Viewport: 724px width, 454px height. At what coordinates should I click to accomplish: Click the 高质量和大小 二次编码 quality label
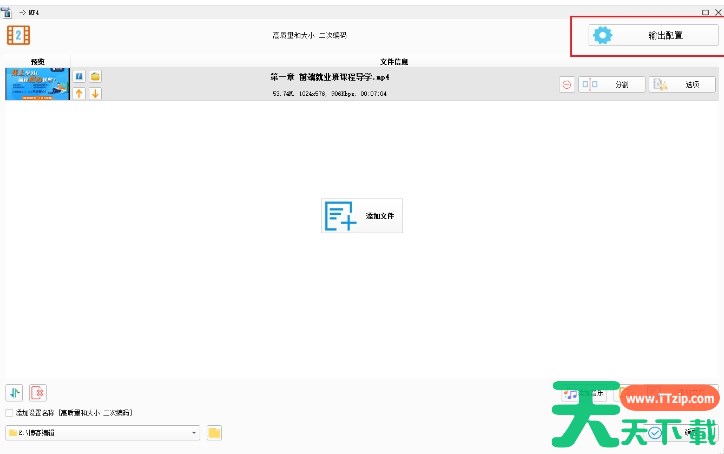coord(309,35)
